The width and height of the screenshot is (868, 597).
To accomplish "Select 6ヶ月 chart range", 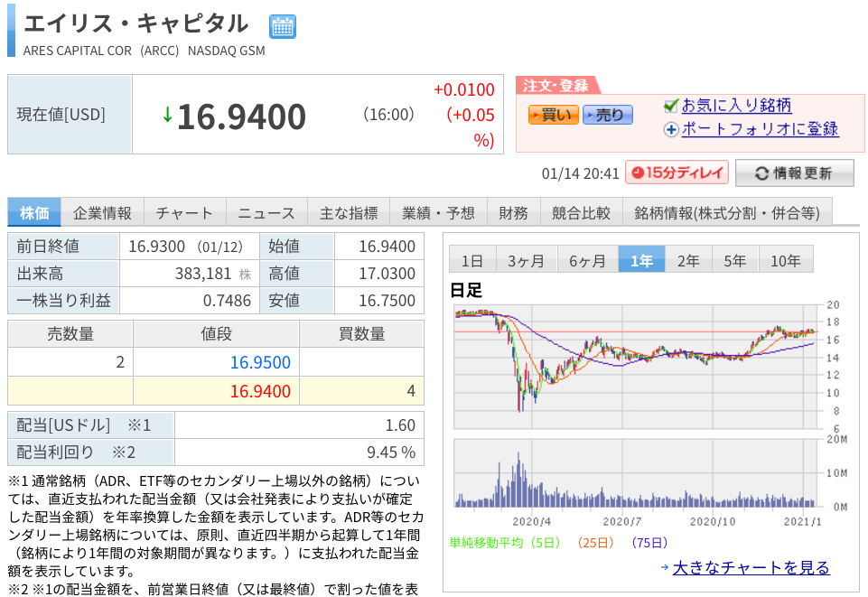I will click(x=587, y=260).
